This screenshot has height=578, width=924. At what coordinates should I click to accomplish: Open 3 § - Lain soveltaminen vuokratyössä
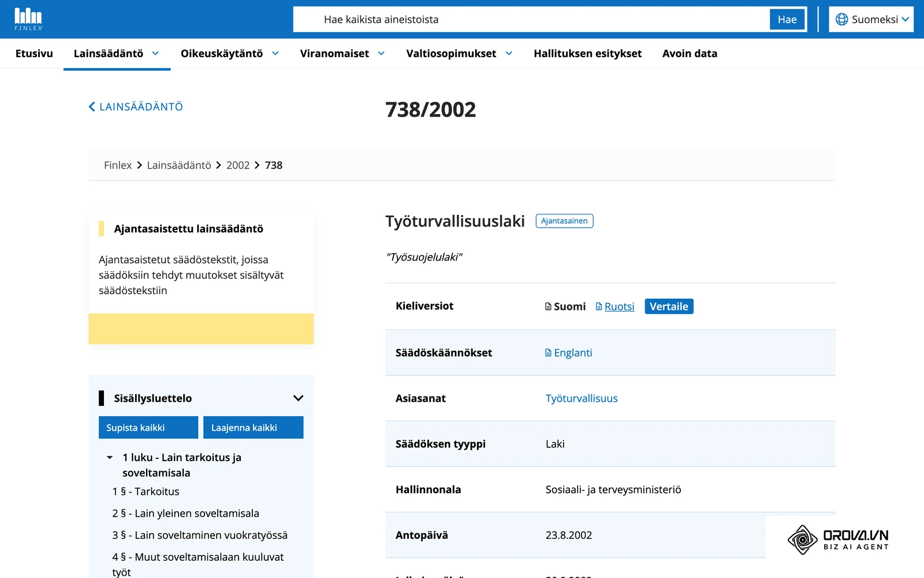tap(200, 535)
